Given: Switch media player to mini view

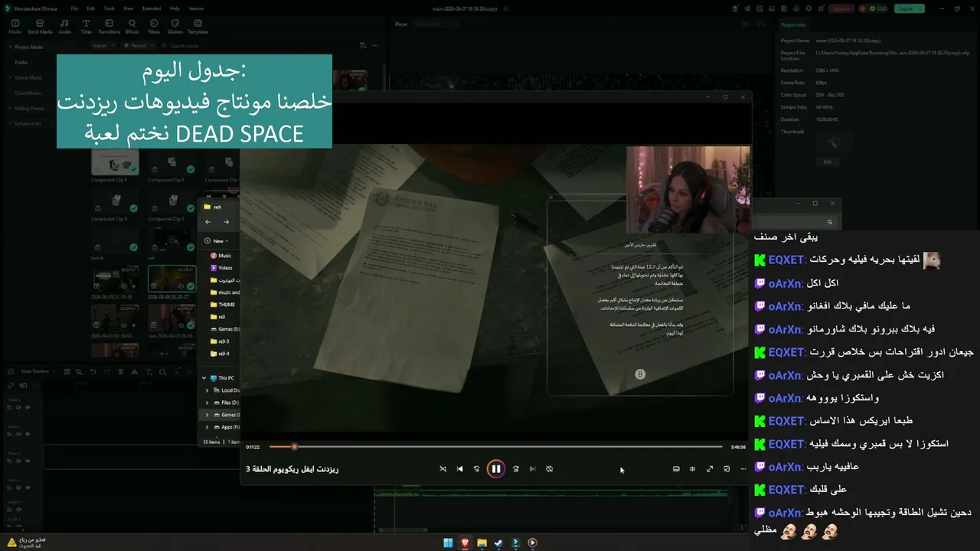Looking at the screenshot, I should coord(727,469).
